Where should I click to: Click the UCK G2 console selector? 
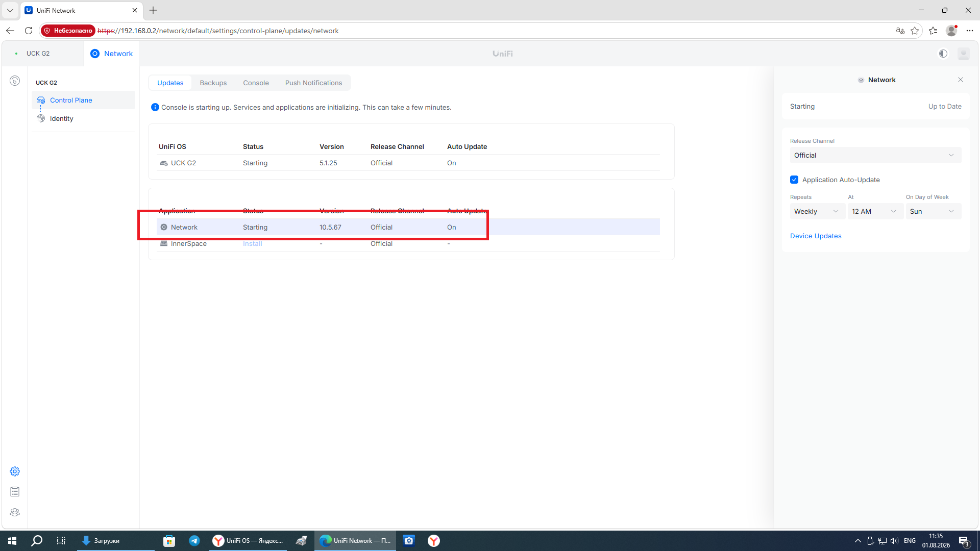point(38,54)
